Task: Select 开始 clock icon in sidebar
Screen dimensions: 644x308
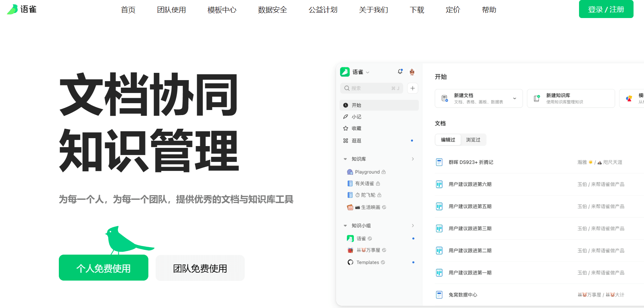Action: pyautogui.click(x=345, y=105)
